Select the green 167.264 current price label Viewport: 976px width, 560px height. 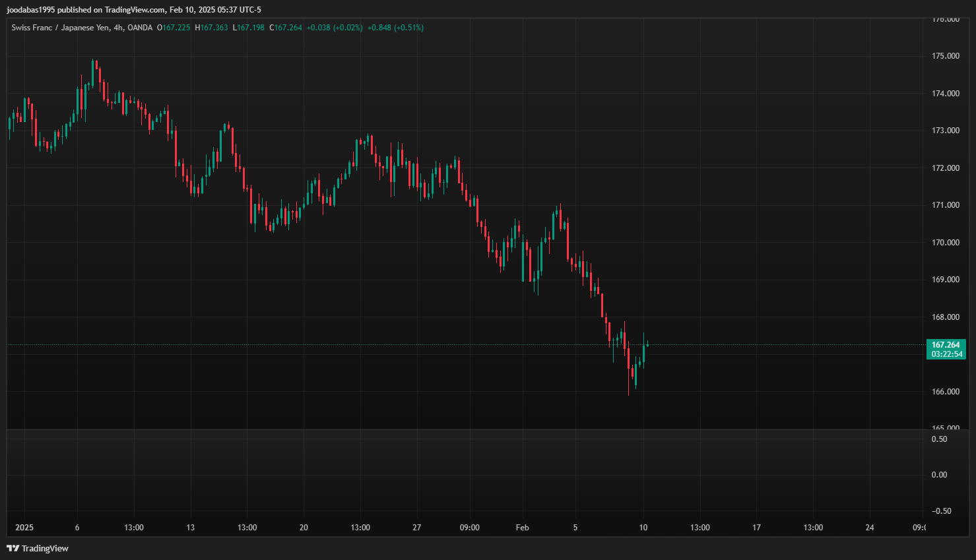click(x=946, y=345)
